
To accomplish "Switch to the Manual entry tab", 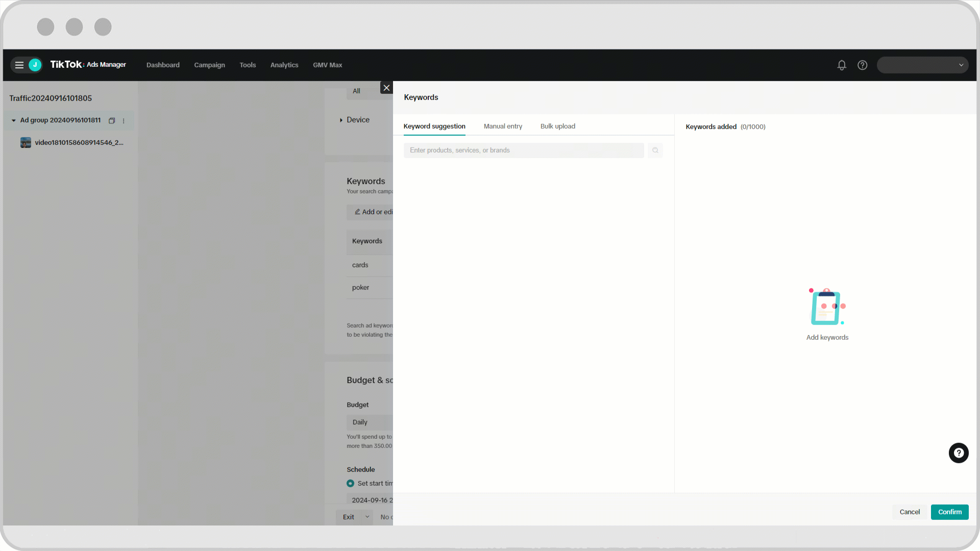I will point(503,126).
